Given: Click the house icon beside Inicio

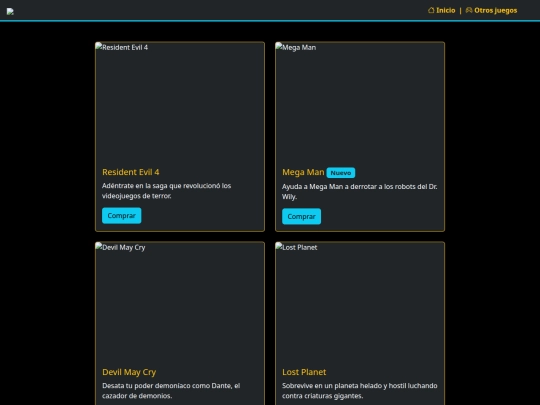Looking at the screenshot, I should [431, 10].
